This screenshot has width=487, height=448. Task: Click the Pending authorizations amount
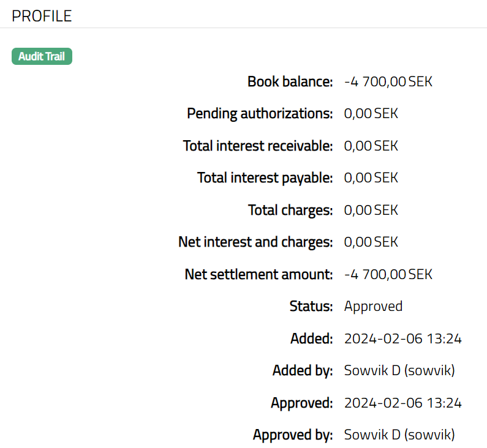pyautogui.click(x=371, y=114)
